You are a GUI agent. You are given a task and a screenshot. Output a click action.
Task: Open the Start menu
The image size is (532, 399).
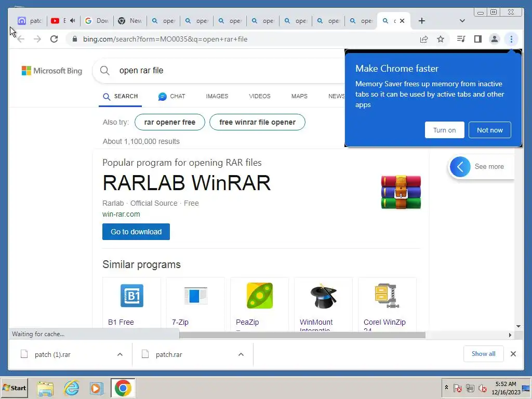(14, 388)
